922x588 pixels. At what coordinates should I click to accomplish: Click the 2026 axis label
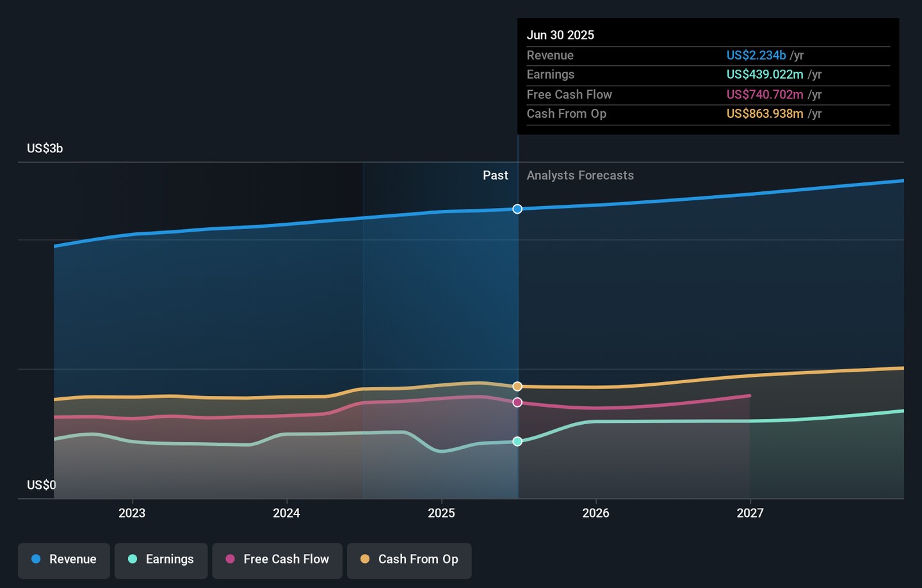pyautogui.click(x=595, y=513)
